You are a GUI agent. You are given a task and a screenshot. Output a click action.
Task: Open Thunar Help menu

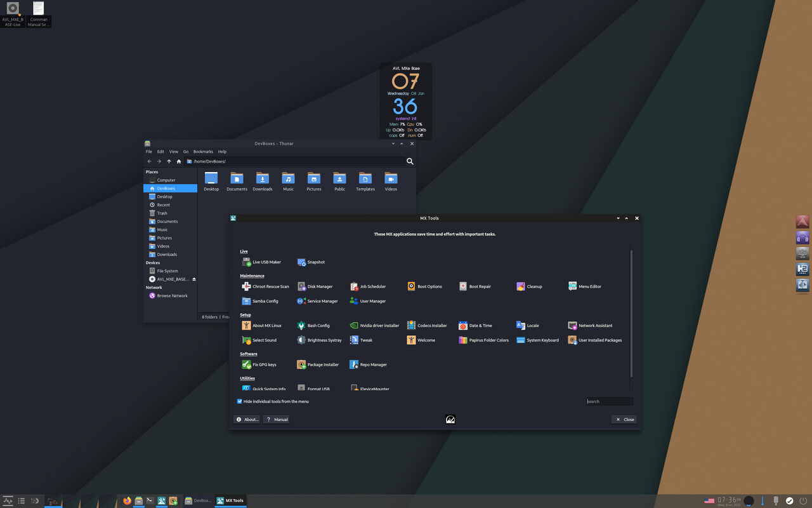[x=222, y=152]
